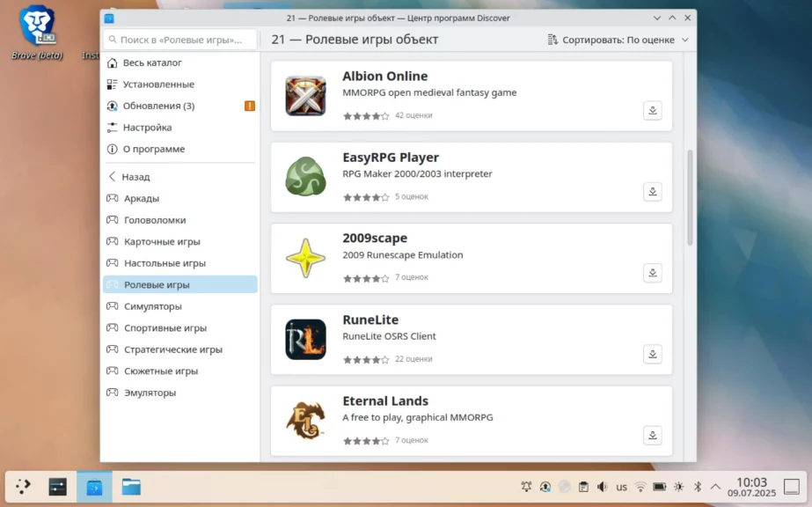Screen dimensions: 812x507
Task: Open the clipboard icon in system tray
Action: click(583, 487)
